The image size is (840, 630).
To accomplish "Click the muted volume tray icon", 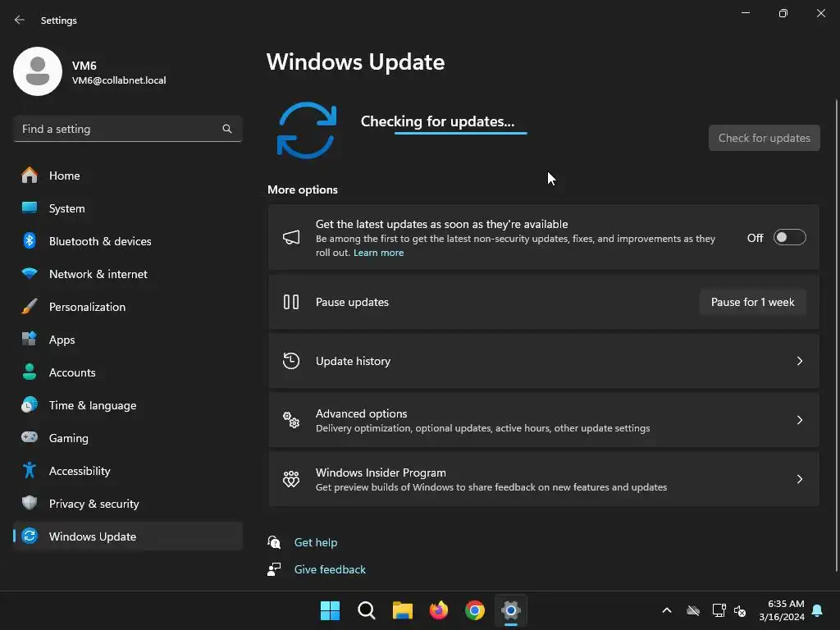I will click(x=741, y=610).
